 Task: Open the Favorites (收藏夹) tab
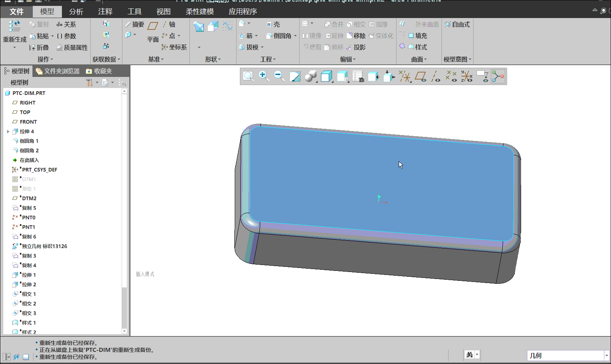[x=99, y=71]
